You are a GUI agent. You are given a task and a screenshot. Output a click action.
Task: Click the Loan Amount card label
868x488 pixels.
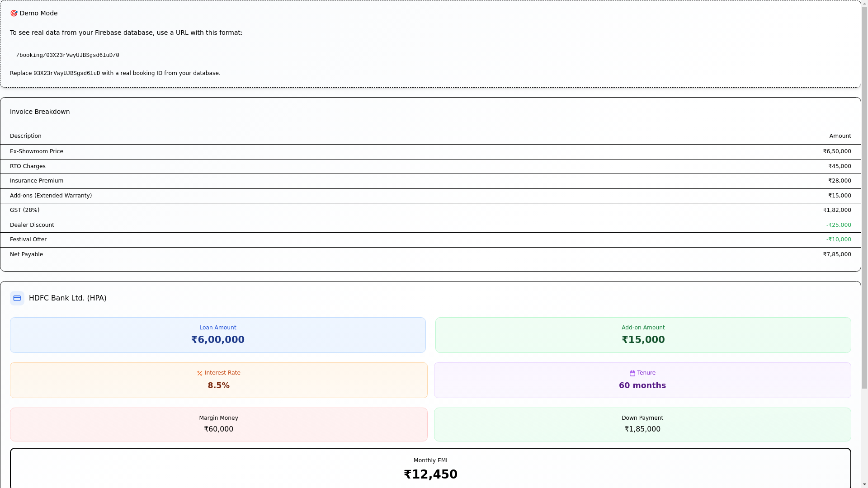click(x=218, y=328)
